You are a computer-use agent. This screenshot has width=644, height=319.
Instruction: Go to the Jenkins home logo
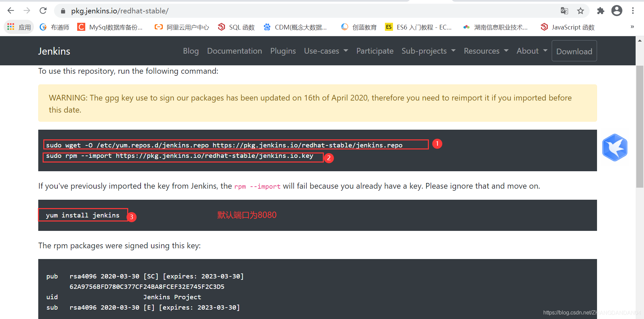coord(54,51)
